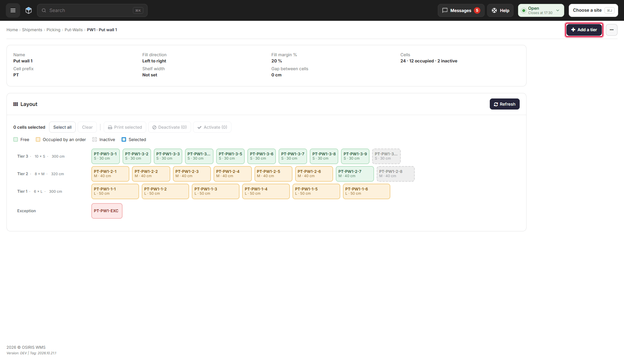This screenshot has height=364, width=624.
Task: Click the Inactive legend swatch
Action: pos(95,139)
